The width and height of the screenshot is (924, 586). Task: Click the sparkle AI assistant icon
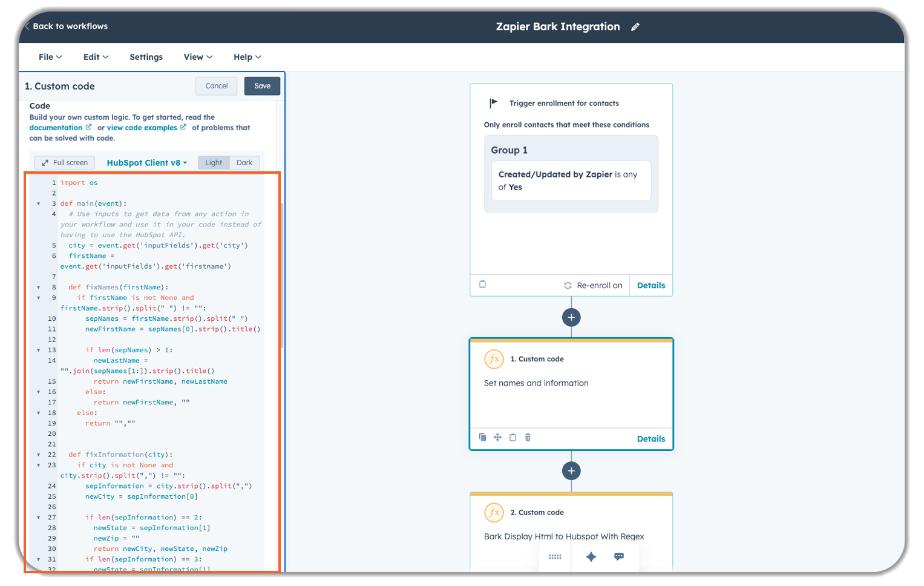[x=591, y=557]
